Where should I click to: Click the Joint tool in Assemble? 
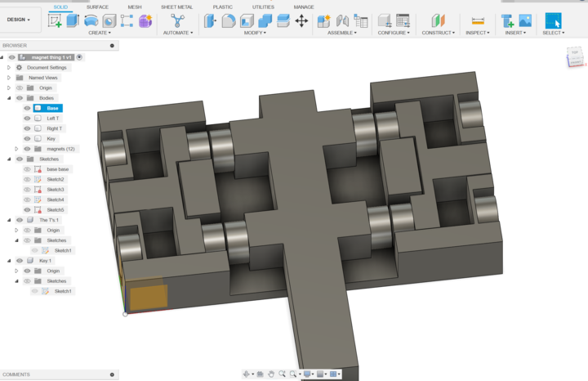click(x=342, y=20)
